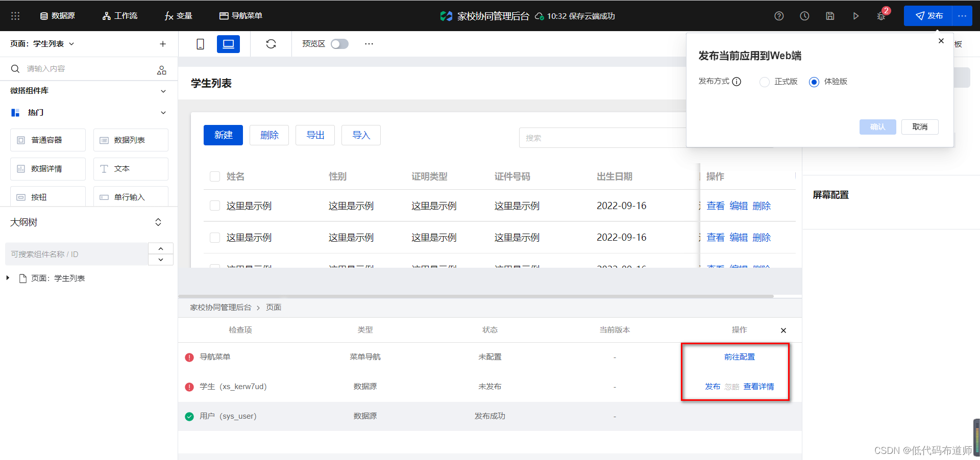Click the 删除 button above table
Image resolution: width=980 pixels, height=460 pixels.
[269, 135]
